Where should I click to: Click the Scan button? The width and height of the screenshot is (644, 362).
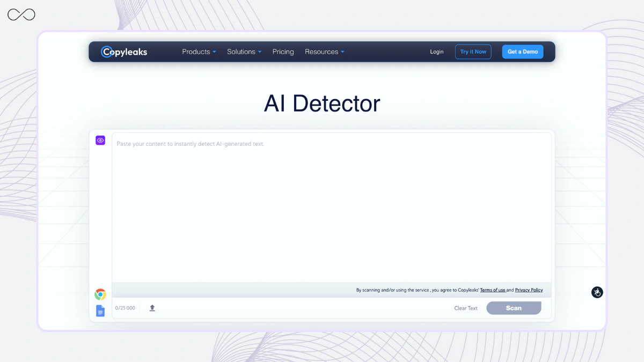coord(514,308)
